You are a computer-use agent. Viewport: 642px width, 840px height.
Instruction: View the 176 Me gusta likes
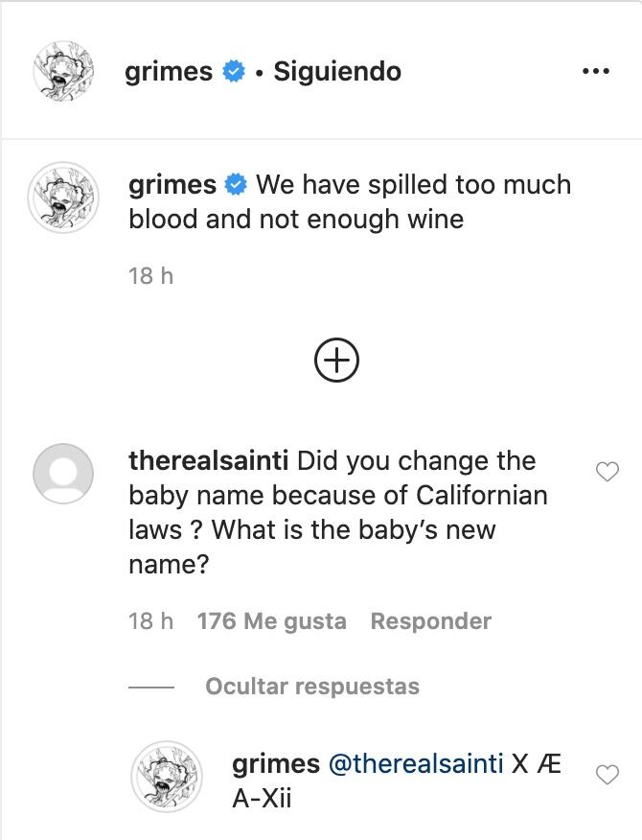point(271,621)
